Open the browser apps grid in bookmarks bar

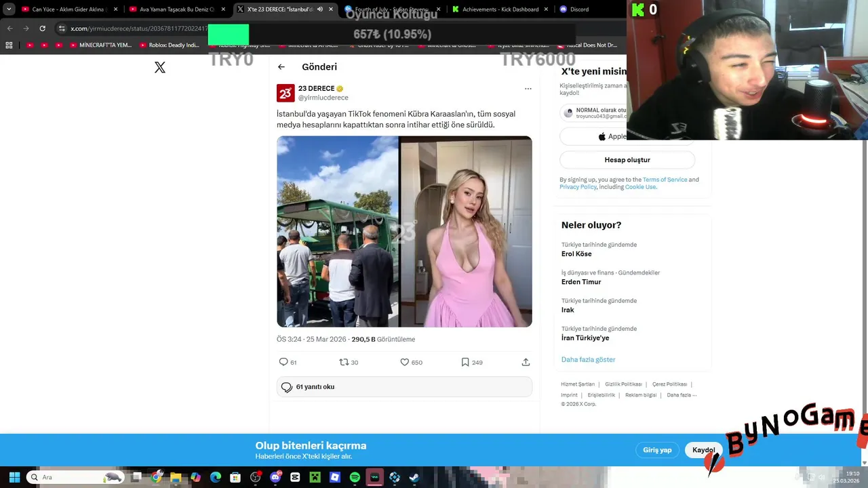[x=9, y=45]
